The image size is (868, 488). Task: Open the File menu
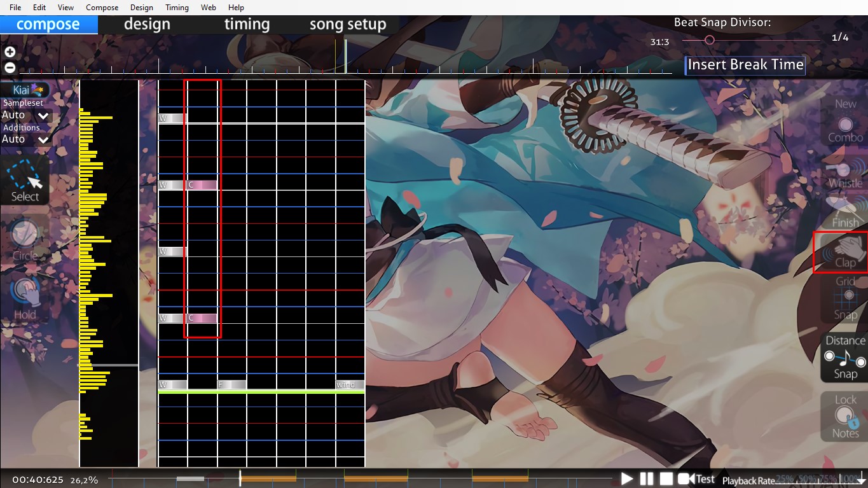click(15, 8)
